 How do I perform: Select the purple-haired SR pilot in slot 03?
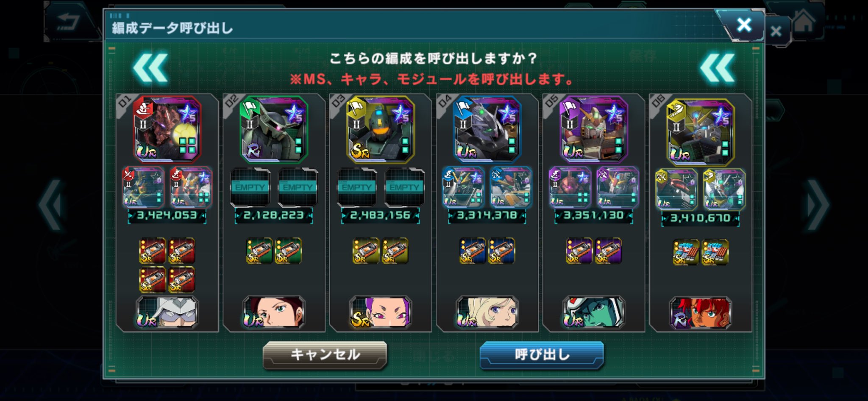pos(380,313)
